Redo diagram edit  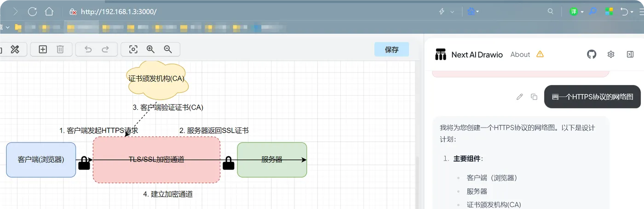(105, 49)
